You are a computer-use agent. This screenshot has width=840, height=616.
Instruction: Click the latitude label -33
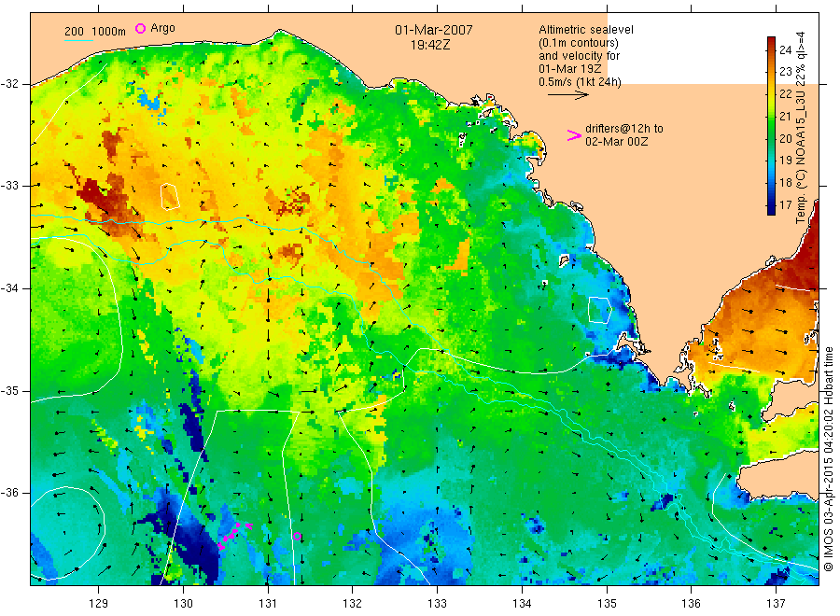click(x=9, y=186)
